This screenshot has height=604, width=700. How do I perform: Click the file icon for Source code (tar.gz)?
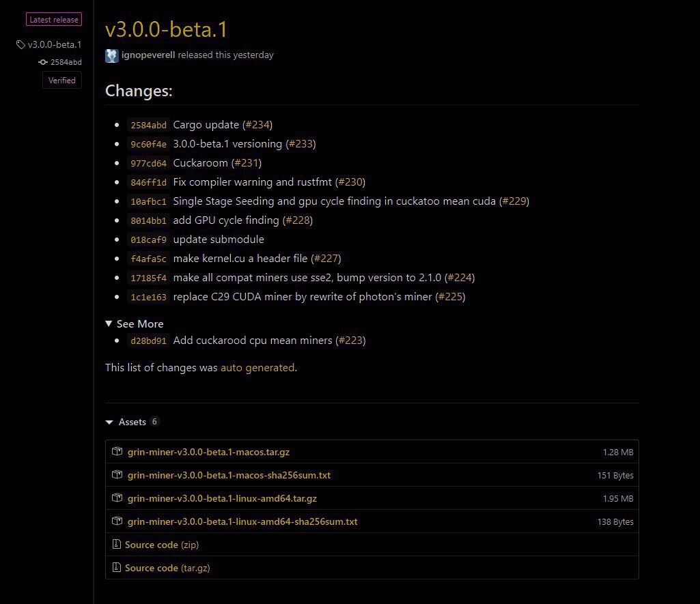(x=117, y=567)
